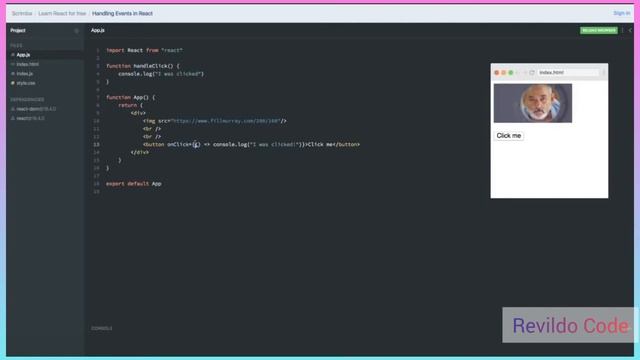Switch to the App.js editor tab

[98, 30]
